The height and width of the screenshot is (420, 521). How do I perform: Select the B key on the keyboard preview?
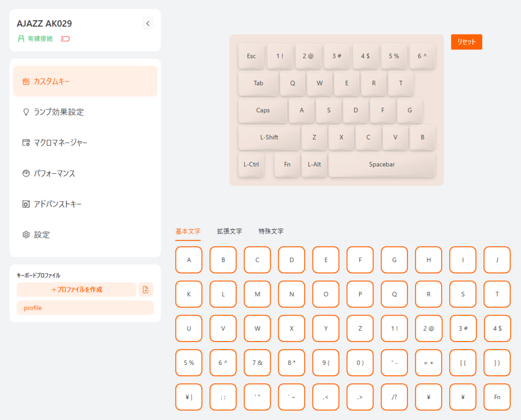[x=422, y=137]
